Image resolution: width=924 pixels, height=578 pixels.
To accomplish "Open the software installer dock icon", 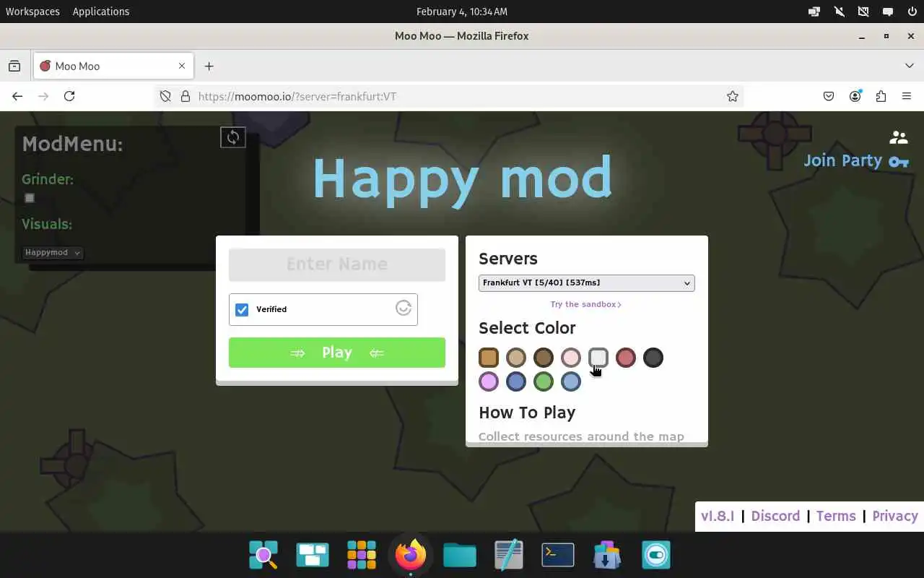I will [x=607, y=555].
